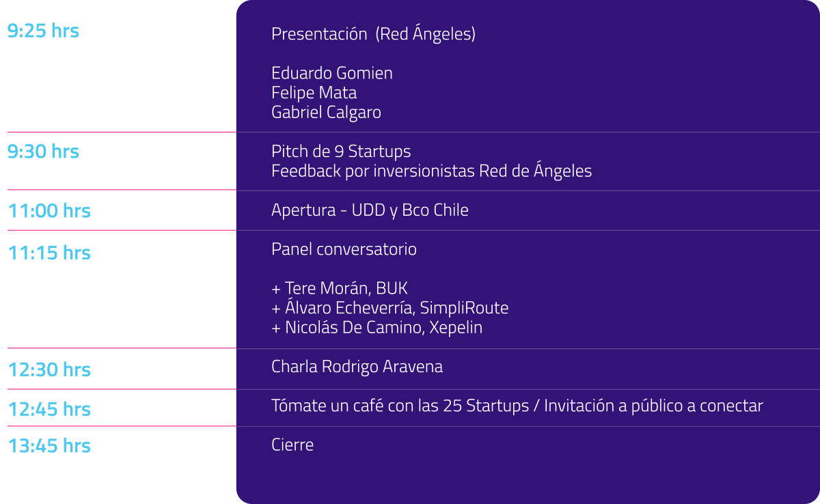
Task: Click the 9:25 hrs time label
Action: [x=43, y=31]
